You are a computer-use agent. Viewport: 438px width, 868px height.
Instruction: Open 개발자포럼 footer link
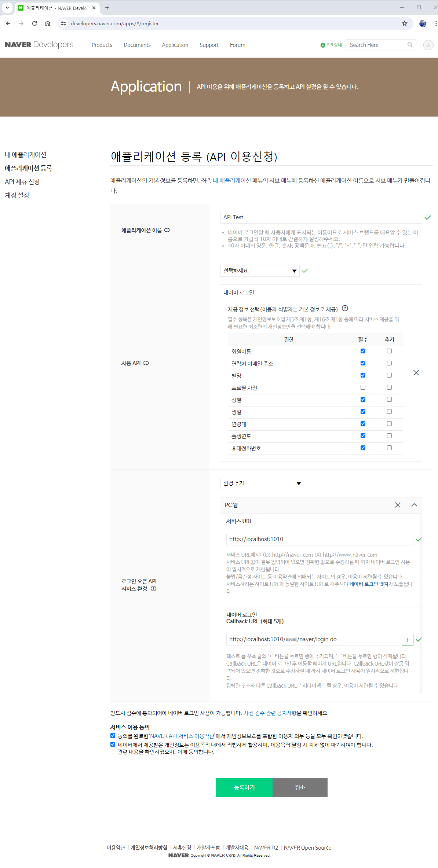pyautogui.click(x=208, y=847)
